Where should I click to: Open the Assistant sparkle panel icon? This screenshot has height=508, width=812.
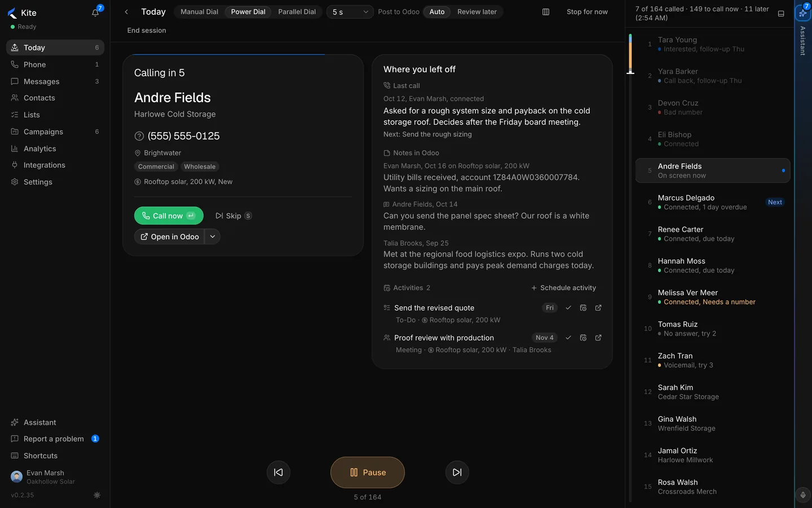(802, 13)
